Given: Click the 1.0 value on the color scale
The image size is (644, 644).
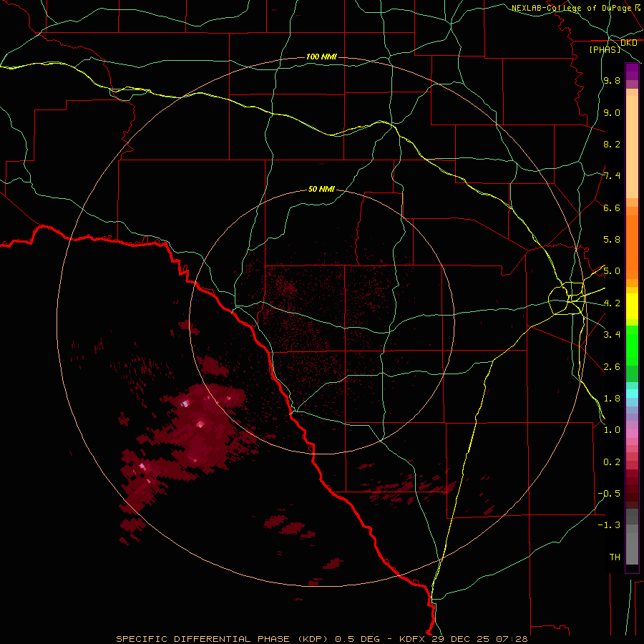Looking at the screenshot, I should coord(612,430).
